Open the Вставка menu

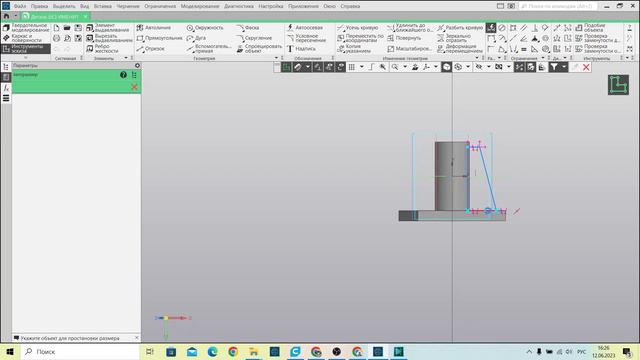102,6
